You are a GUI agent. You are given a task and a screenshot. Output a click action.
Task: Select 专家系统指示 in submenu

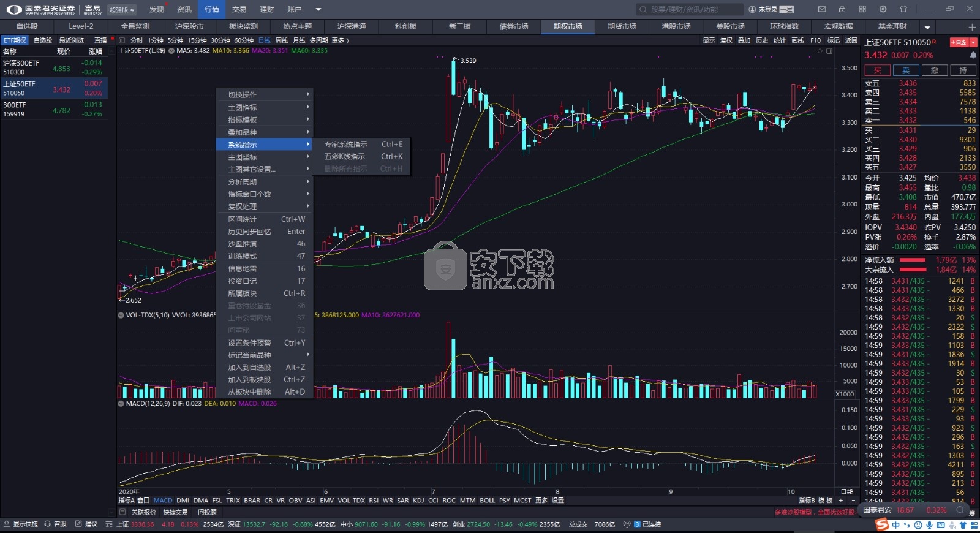coord(362,145)
